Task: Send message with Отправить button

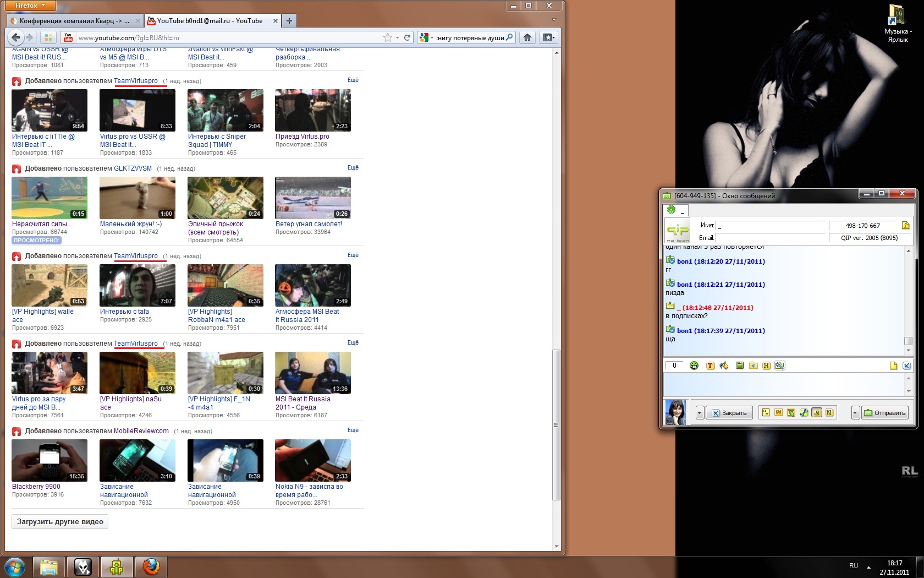Action: point(885,413)
